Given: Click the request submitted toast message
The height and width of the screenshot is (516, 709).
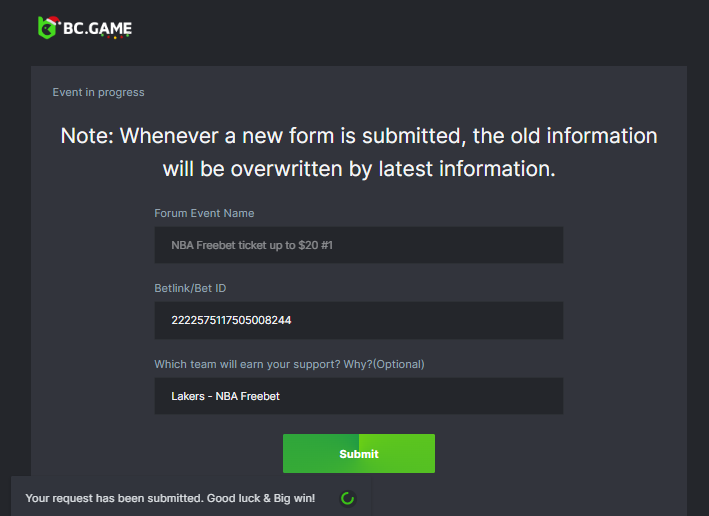Looking at the screenshot, I should 170,498.
